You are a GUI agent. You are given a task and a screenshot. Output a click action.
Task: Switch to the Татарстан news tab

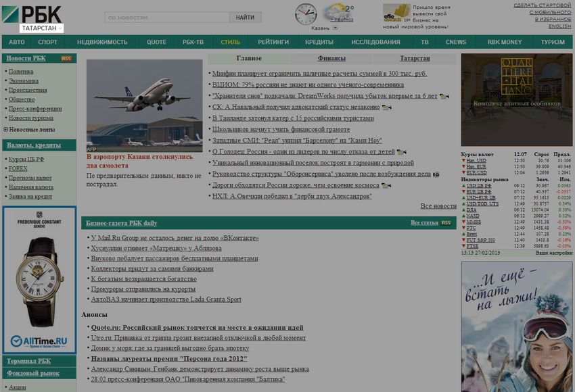414,59
